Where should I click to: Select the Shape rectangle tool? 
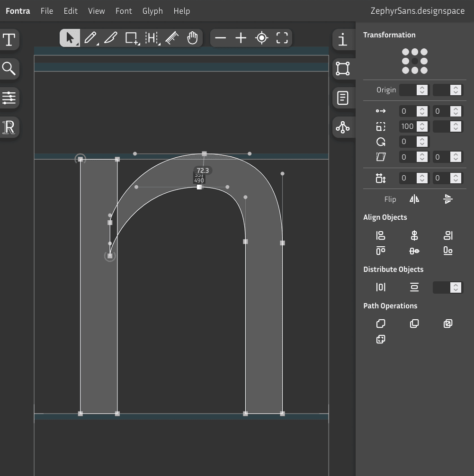131,38
